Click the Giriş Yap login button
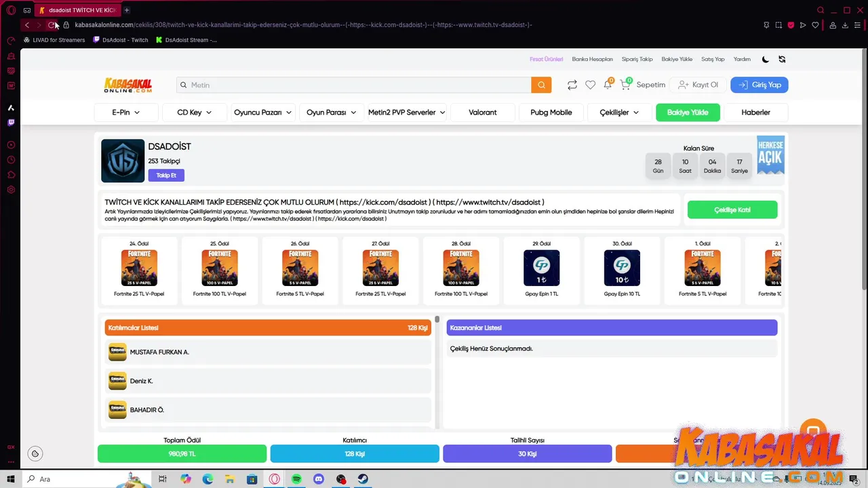This screenshot has height=488, width=868. pyautogui.click(x=759, y=85)
